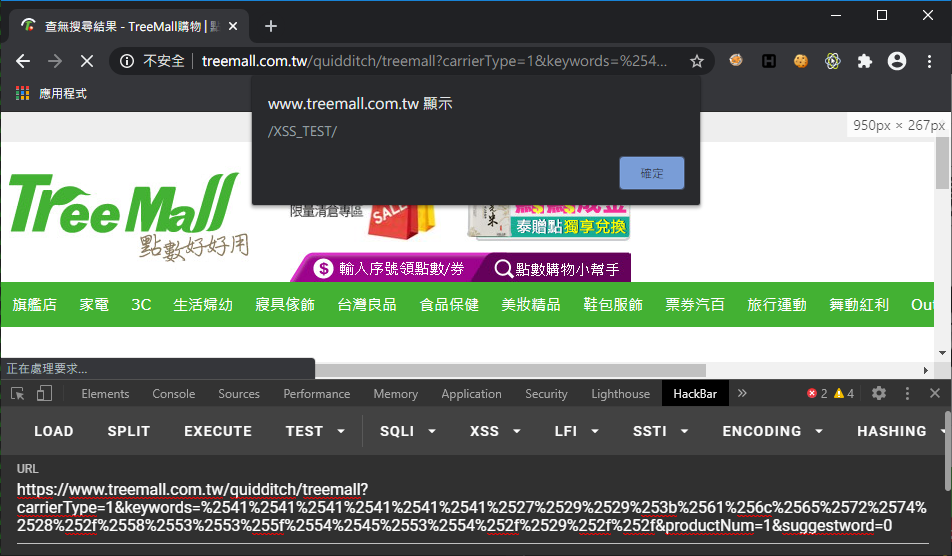Click 點數購物小幫手 search button

coord(557,268)
